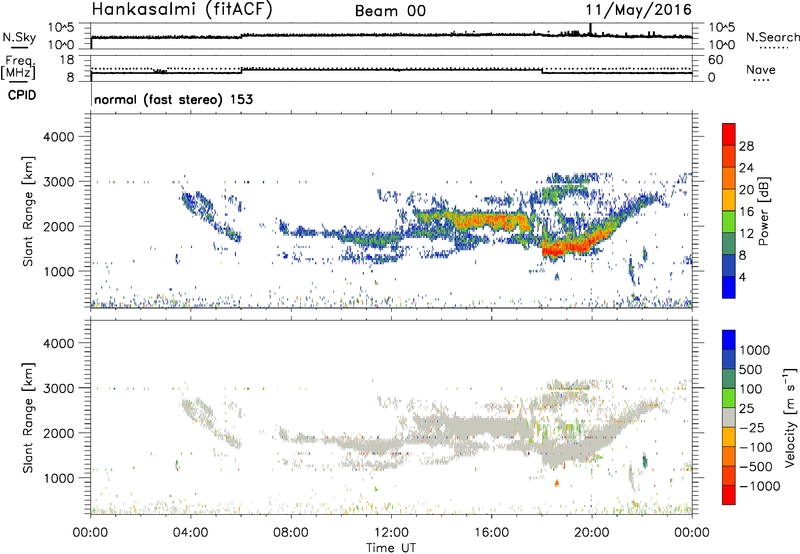Click the 3000 tick in the velocity panel
This screenshot has width=800, height=554.
coord(58,388)
